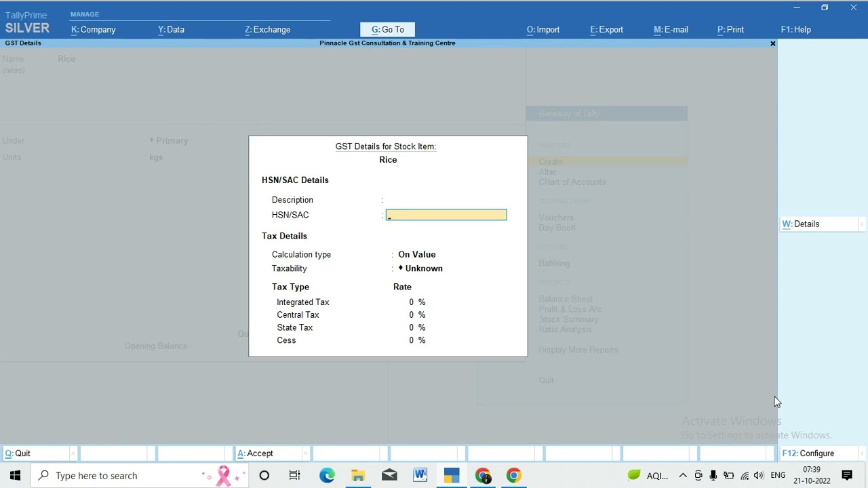Show hidden system tray icons
868x488 pixels.
[x=683, y=476]
